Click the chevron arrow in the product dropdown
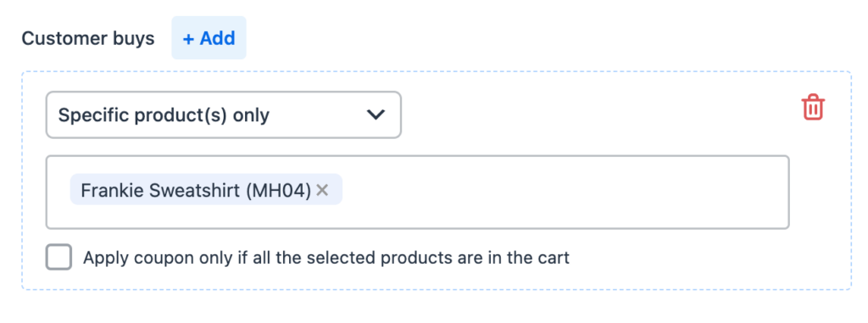 376,115
